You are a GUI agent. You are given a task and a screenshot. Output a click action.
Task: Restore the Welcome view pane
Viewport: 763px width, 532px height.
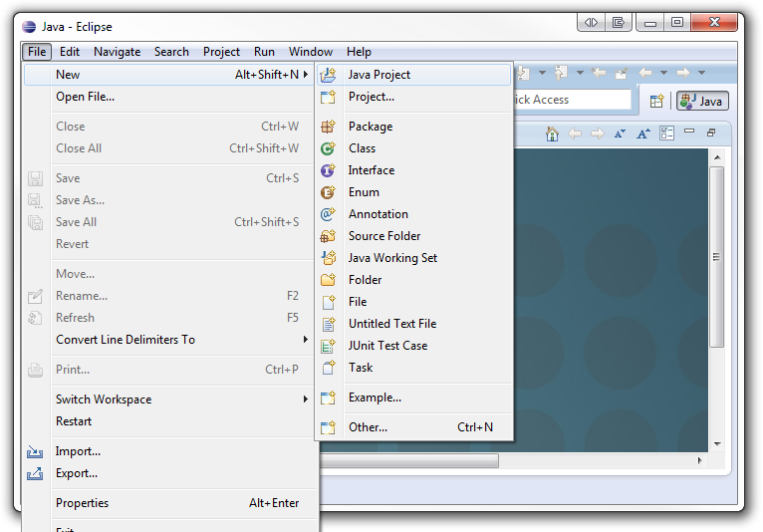[x=711, y=133]
